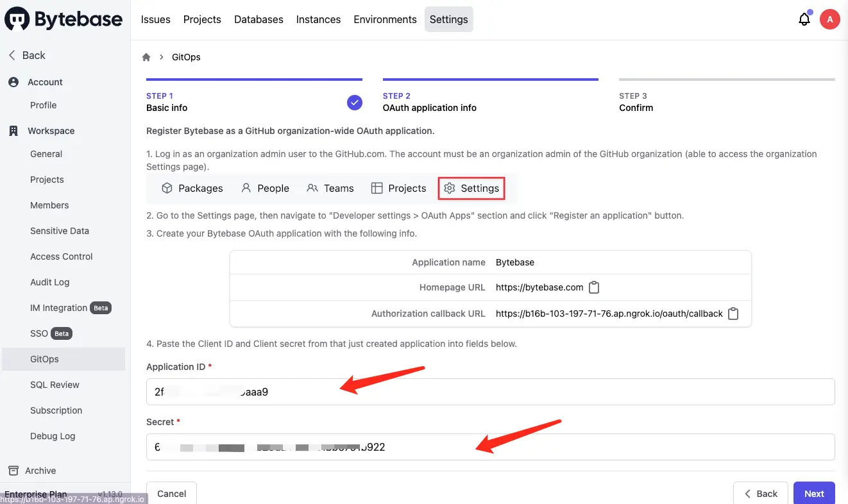Click the Workspace icon in the sidebar
The height and width of the screenshot is (504, 848).
(x=13, y=131)
